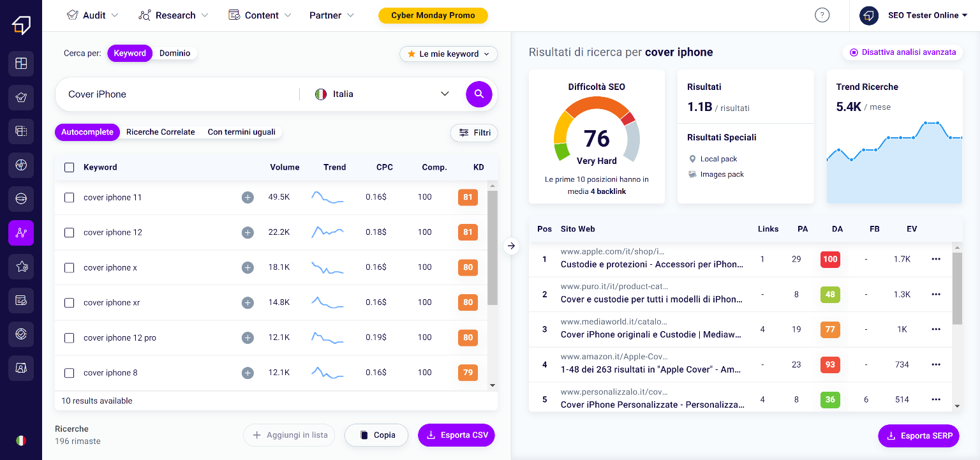Select the Autocomplete tab

tap(87, 132)
